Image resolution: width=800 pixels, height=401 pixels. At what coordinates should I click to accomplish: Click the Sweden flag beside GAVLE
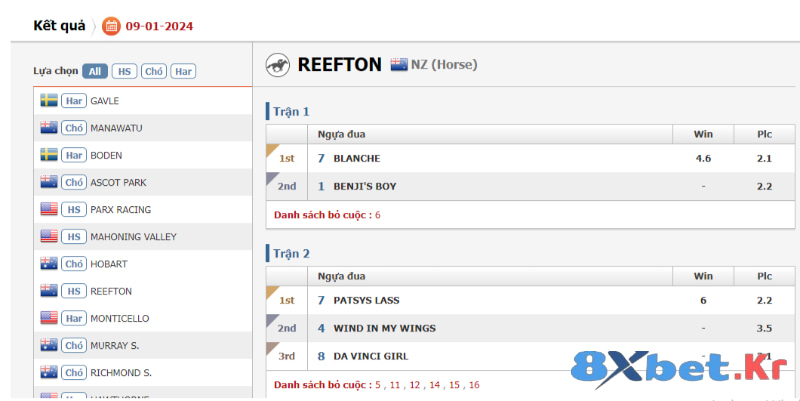(48, 101)
